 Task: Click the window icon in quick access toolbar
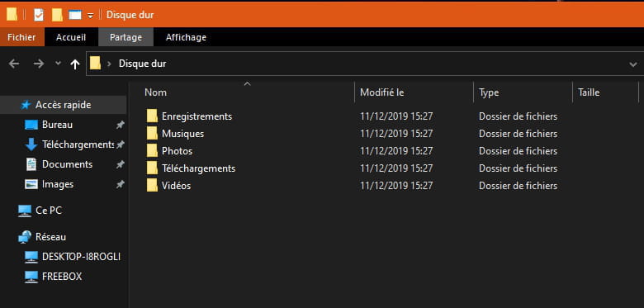coord(75,15)
